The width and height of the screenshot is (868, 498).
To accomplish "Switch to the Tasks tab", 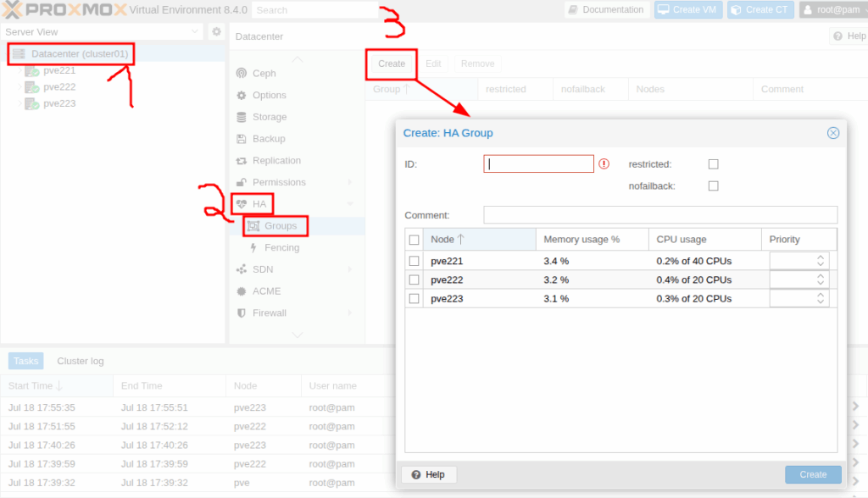I will [26, 361].
